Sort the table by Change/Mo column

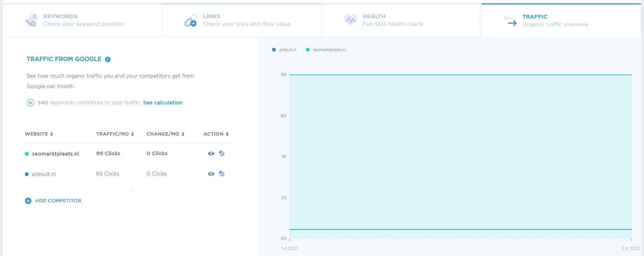(x=166, y=134)
